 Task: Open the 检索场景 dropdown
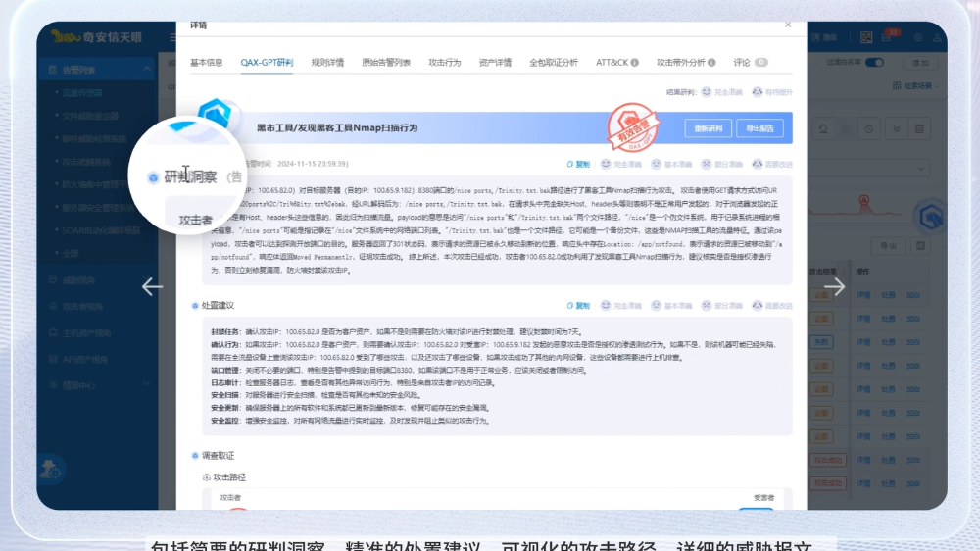914,85
